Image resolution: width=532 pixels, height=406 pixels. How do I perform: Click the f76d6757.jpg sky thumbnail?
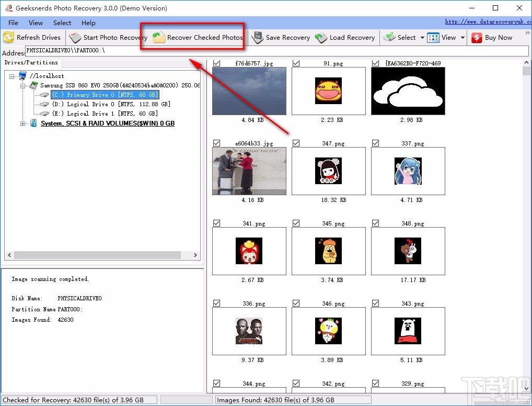click(249, 91)
